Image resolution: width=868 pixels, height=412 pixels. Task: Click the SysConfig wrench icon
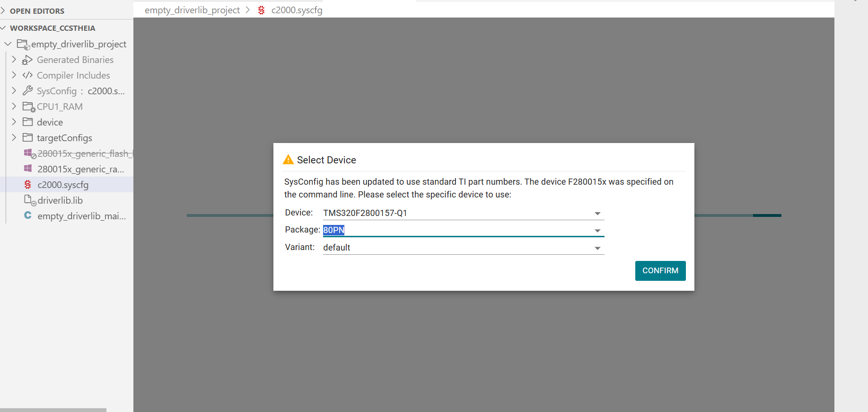point(27,91)
